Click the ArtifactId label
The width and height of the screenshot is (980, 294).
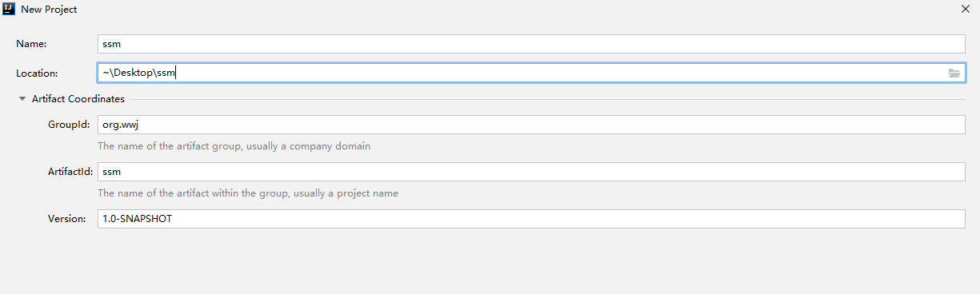70,172
